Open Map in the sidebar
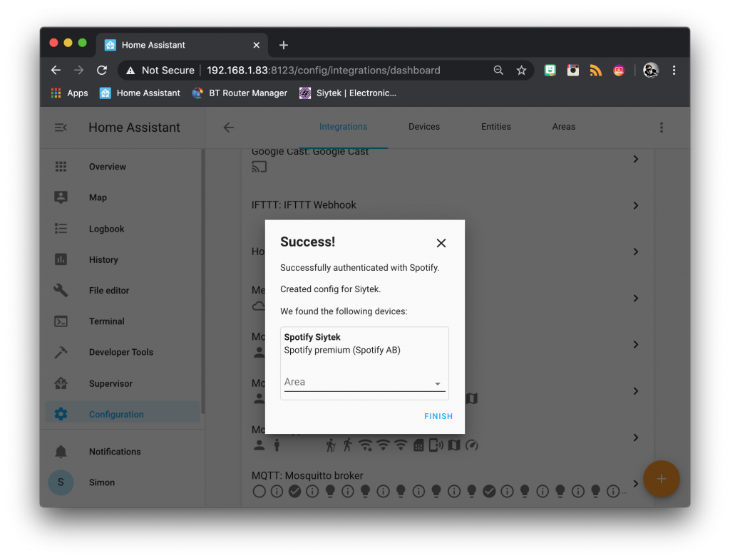Viewport: 730px width, 560px height. click(x=123, y=197)
